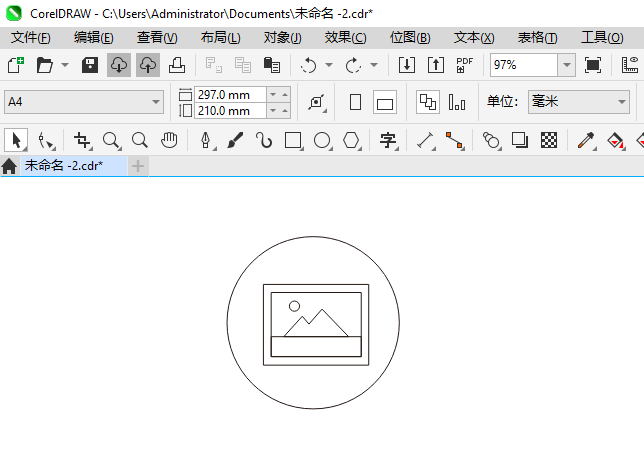Open the 查看(V) menu
The height and width of the screenshot is (473, 644).
click(x=157, y=38)
